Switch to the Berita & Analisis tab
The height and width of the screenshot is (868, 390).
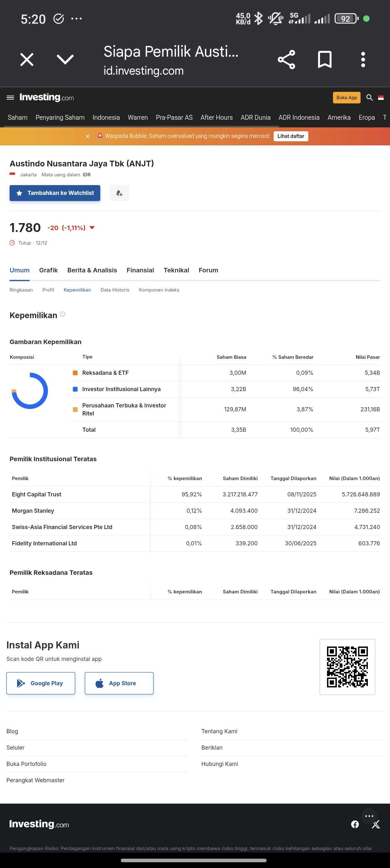(92, 270)
